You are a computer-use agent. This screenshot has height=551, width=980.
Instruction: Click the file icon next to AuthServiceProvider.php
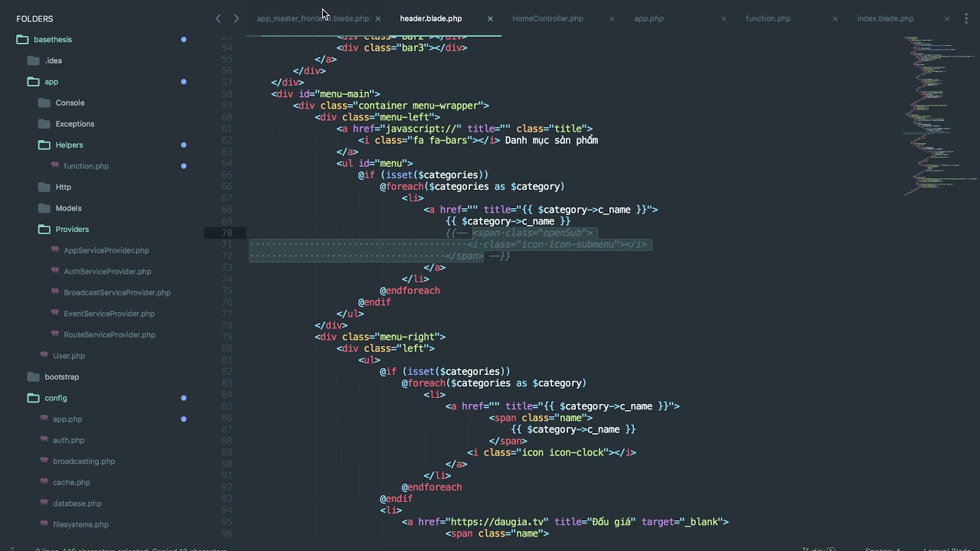pos(55,270)
